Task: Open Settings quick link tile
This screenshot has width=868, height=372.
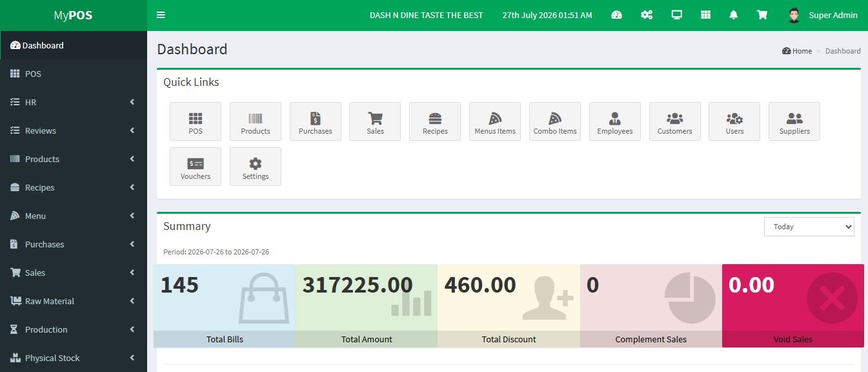Action: coord(256,167)
